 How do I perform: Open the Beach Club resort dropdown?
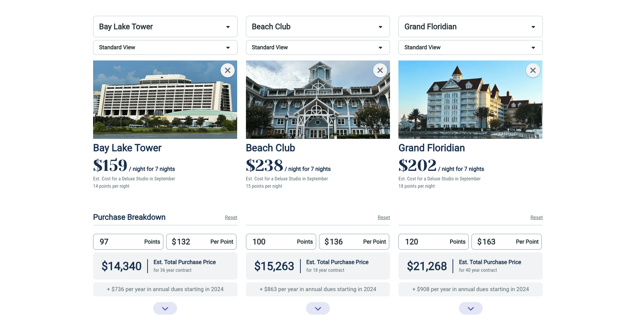click(x=318, y=26)
